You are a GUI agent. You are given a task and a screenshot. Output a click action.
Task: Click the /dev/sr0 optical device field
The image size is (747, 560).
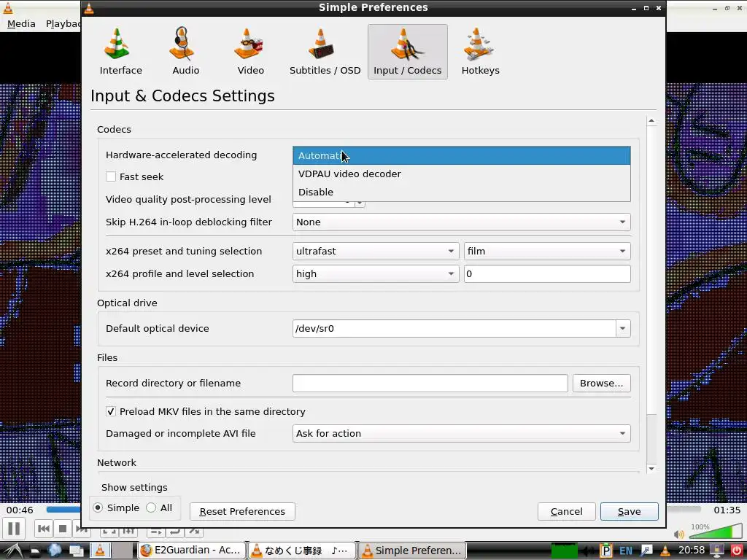(x=454, y=329)
